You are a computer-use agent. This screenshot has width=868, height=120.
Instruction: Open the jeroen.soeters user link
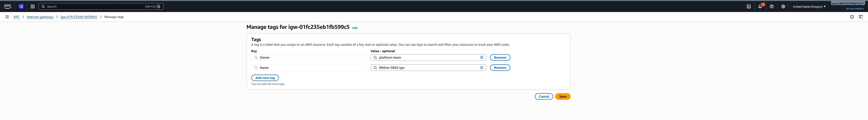(x=855, y=9)
